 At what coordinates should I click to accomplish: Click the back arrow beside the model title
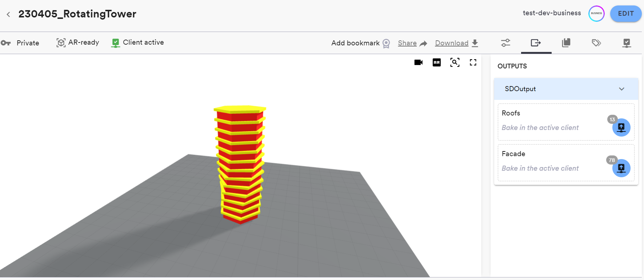pos(8,15)
